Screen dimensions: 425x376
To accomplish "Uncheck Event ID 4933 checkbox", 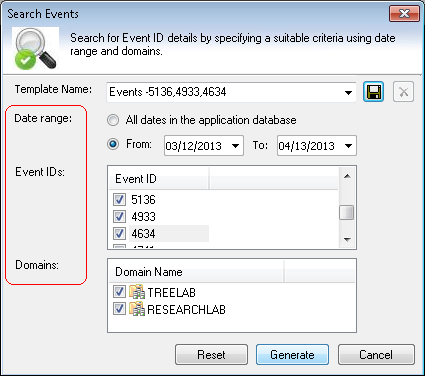I will tap(119, 217).
